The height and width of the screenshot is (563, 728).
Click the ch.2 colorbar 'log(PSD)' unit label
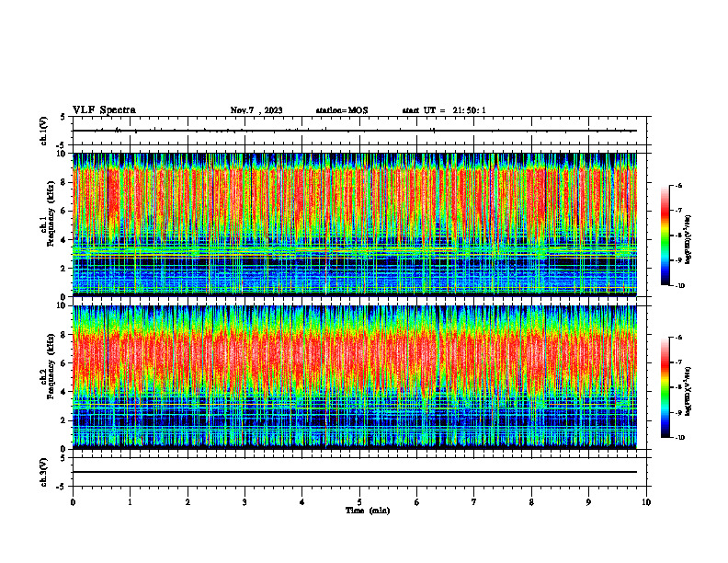[x=688, y=391]
